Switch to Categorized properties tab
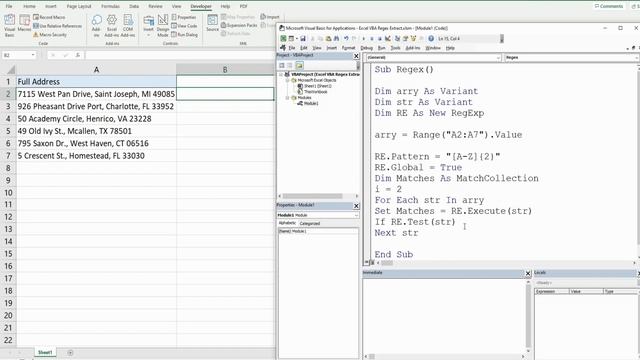Image resolution: width=640 pixels, height=360 pixels. click(310, 224)
